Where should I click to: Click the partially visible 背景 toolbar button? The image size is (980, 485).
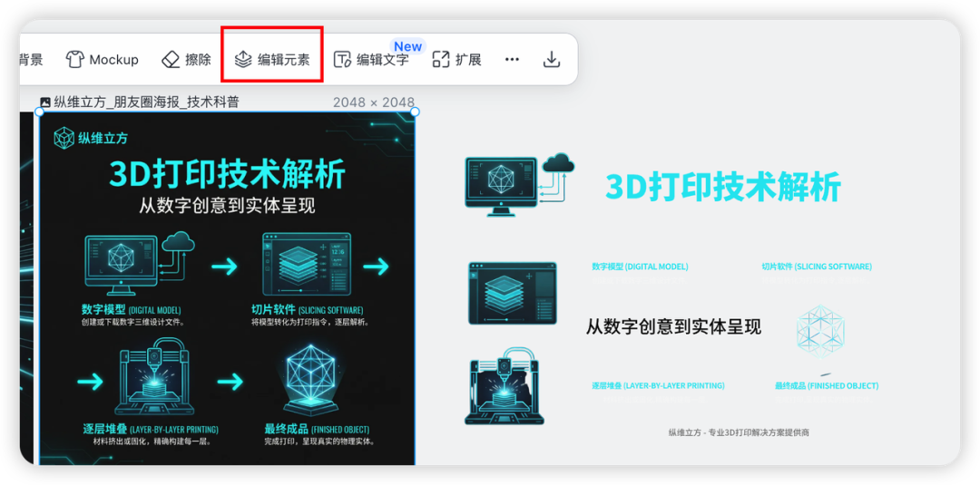click(x=31, y=60)
